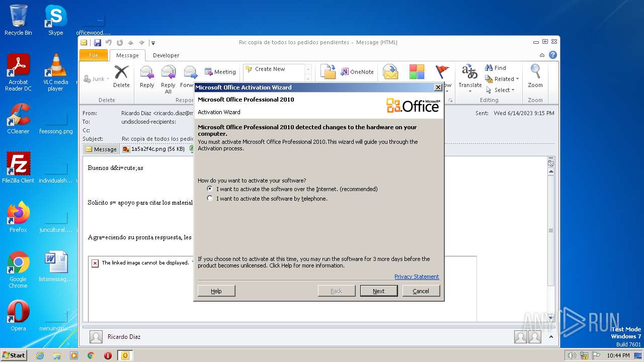Open Chrome from the taskbar
Screen dimensions: 644x362
91,355
